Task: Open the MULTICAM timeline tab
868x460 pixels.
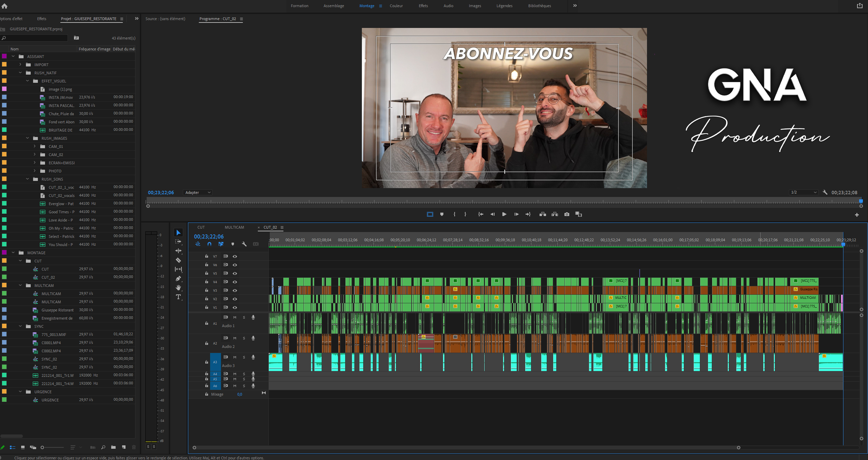Action: tap(234, 227)
